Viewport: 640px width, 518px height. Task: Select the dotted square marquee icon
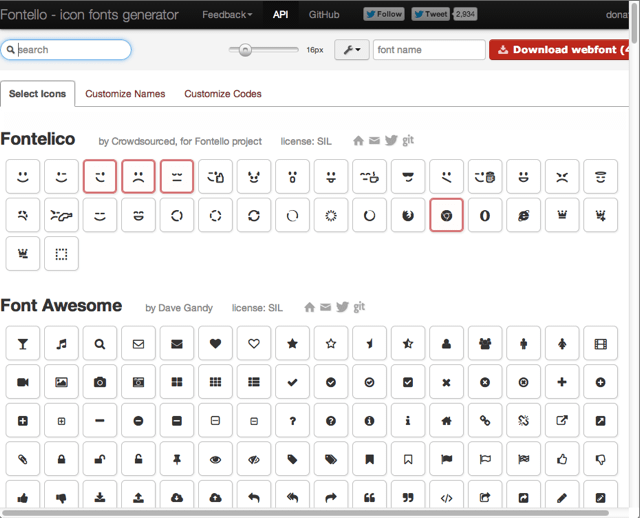pyautogui.click(x=61, y=253)
